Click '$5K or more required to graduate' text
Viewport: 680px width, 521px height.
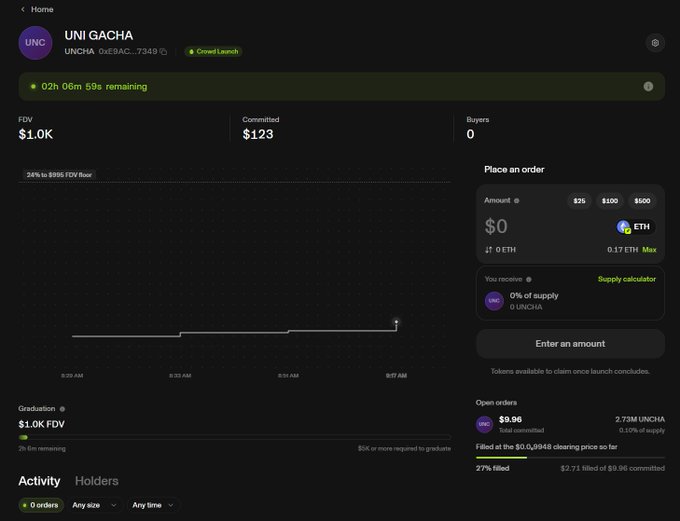pyautogui.click(x=404, y=449)
